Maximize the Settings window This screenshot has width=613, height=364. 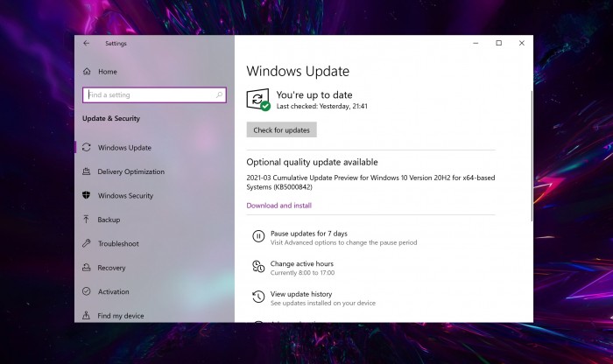(498, 43)
